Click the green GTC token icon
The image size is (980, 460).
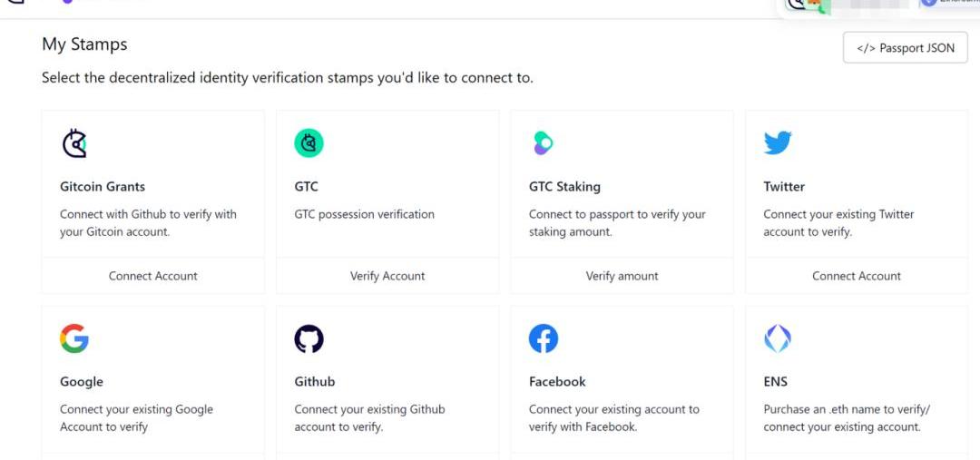tap(309, 143)
